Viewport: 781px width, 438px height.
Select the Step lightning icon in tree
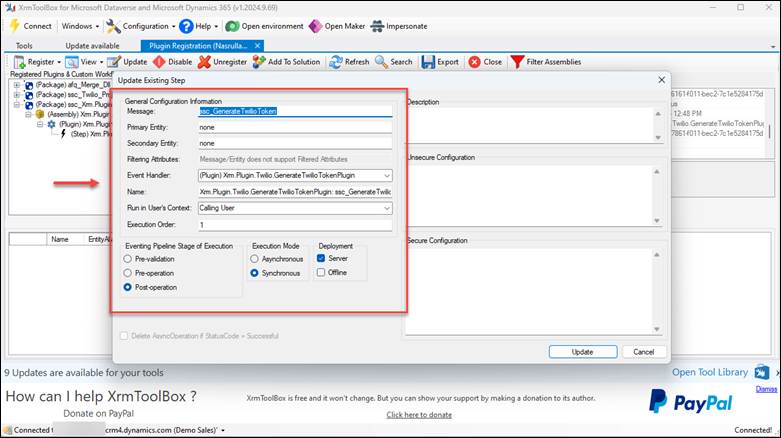click(63, 134)
